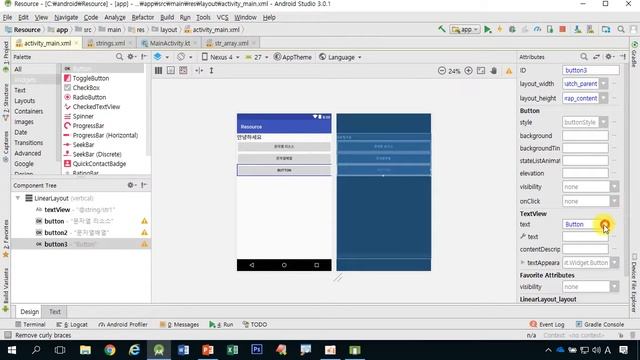Open the Nexus 4 device dropdown
The height and width of the screenshot is (360, 640).
click(x=220, y=57)
